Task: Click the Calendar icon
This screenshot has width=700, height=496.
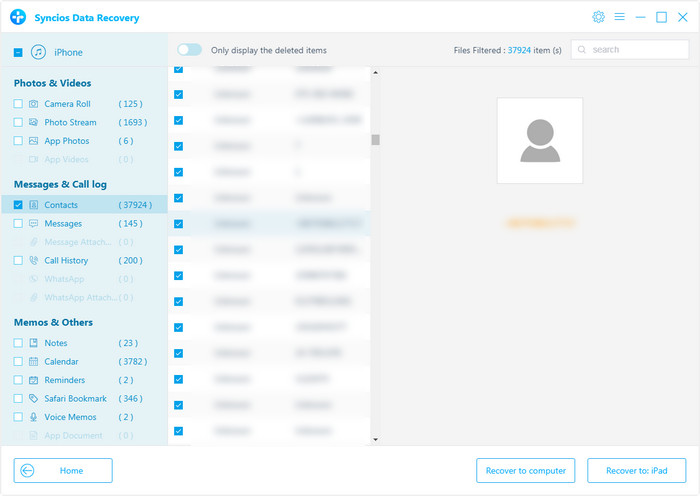Action: [33, 362]
